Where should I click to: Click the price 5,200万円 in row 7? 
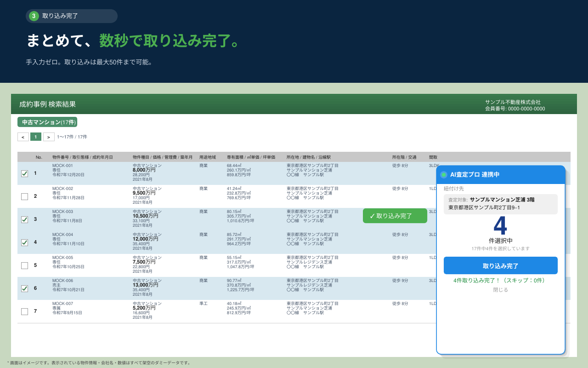point(144,308)
